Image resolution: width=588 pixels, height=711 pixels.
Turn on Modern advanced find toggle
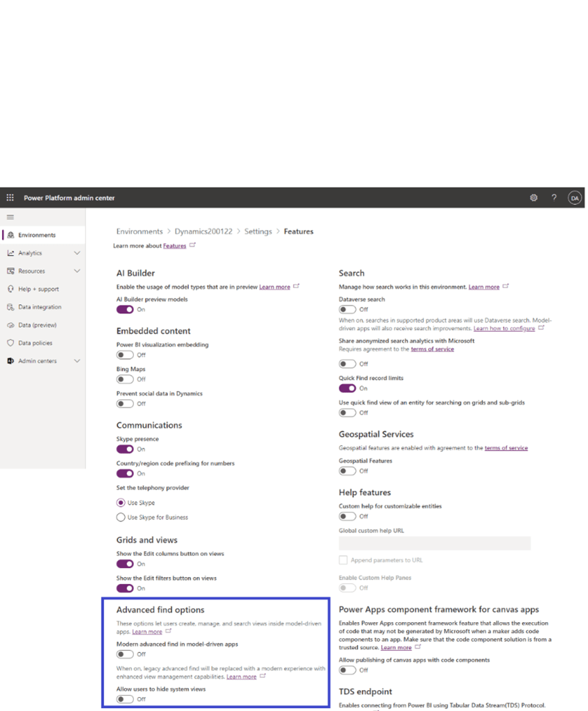coord(125,654)
